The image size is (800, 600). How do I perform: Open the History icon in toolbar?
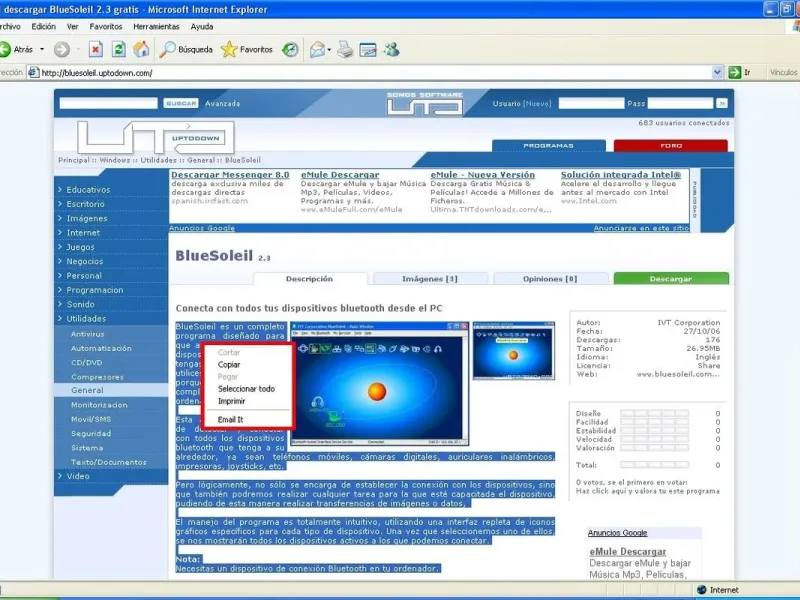click(290, 49)
